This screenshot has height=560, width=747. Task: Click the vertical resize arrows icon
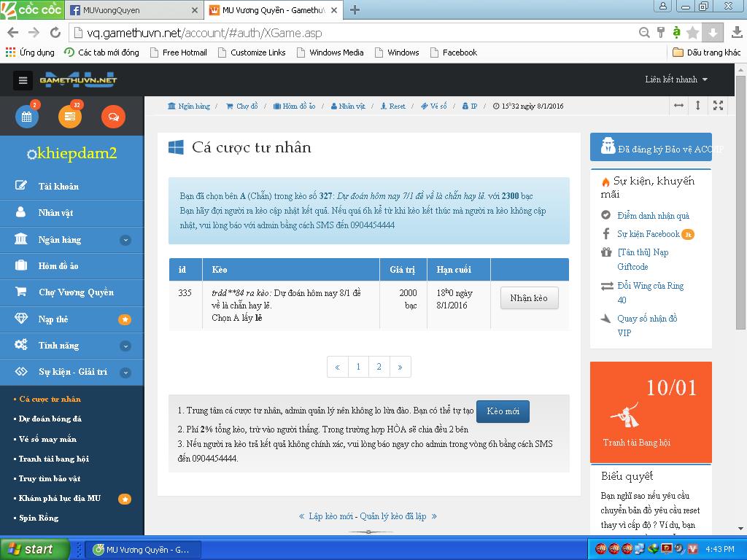tap(698, 106)
